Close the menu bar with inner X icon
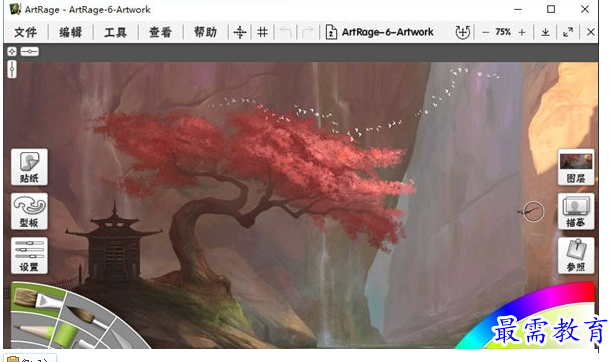616x362 pixels. (590, 32)
